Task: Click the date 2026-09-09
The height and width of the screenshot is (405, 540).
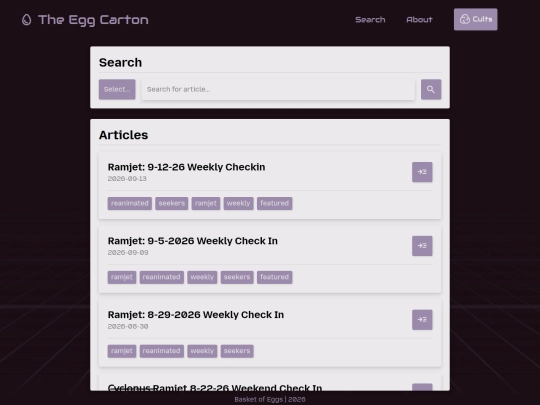Action: point(128,252)
